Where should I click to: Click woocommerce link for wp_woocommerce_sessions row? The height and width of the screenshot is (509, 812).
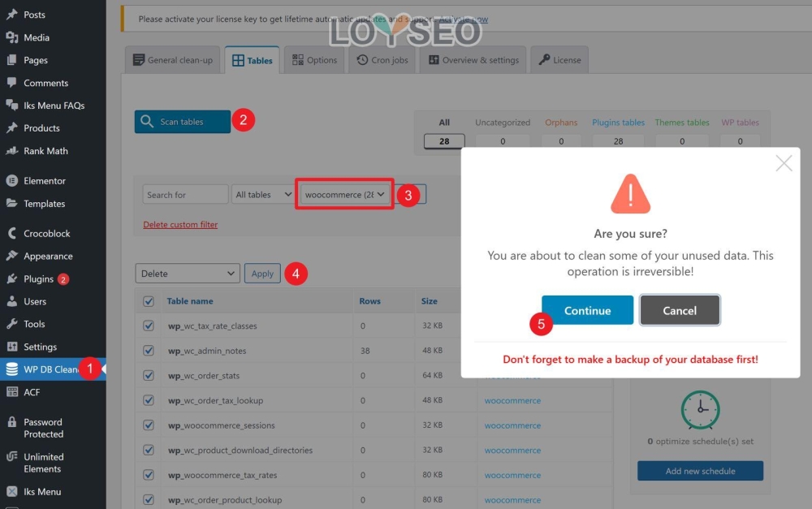(512, 425)
